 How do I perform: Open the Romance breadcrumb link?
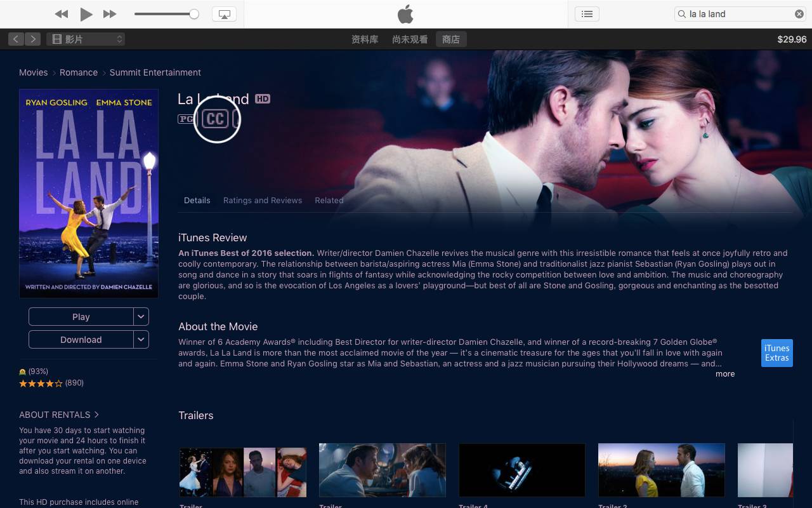tap(79, 72)
